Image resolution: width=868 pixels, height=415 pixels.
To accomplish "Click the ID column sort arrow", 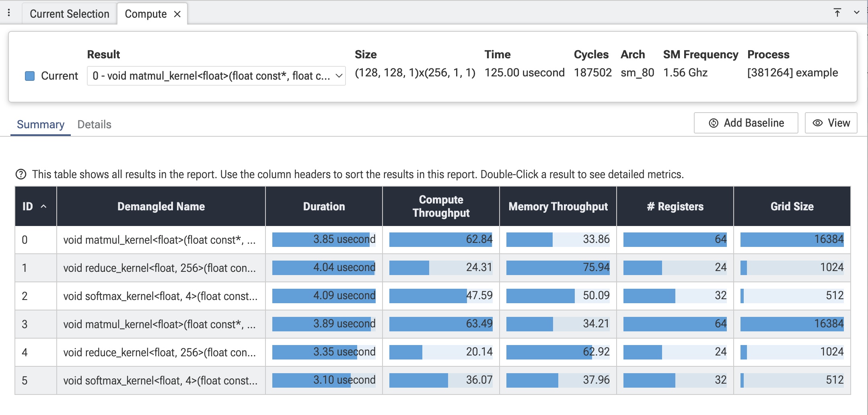I will click(44, 206).
